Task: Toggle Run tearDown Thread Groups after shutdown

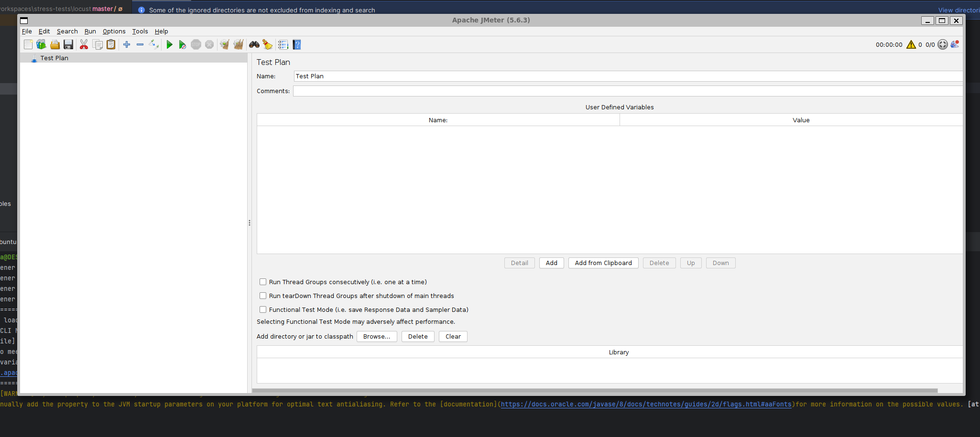Action: (x=263, y=296)
